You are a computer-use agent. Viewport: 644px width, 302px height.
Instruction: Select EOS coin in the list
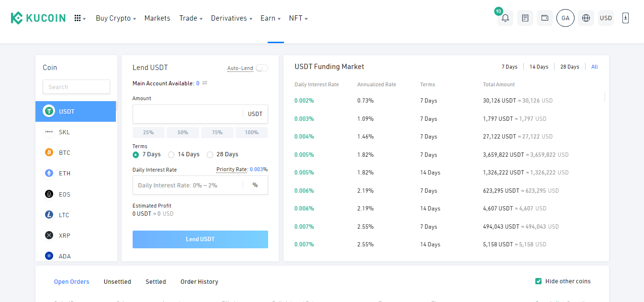pos(76,194)
